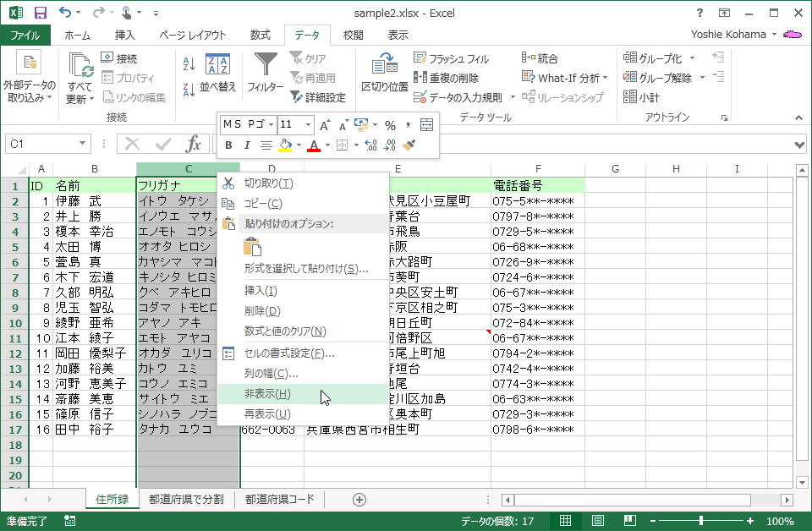
Task: Increase decimal places
Action: [370, 145]
